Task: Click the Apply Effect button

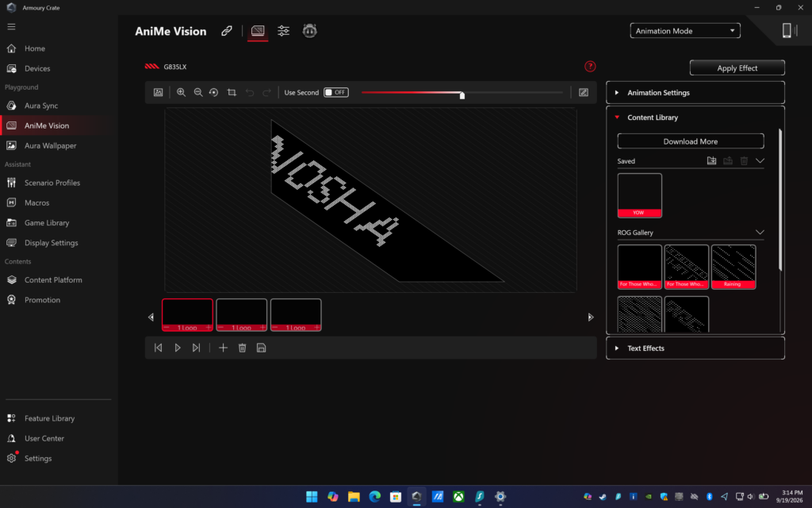Action: point(737,68)
